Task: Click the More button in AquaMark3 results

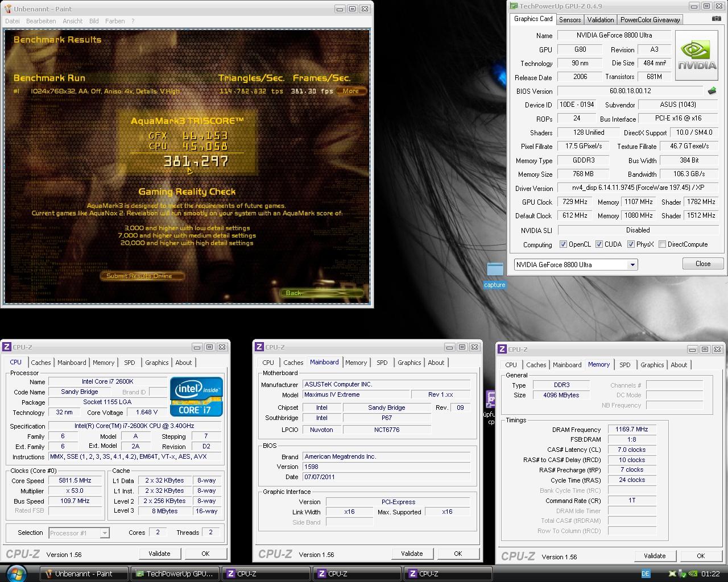Action: (351, 91)
